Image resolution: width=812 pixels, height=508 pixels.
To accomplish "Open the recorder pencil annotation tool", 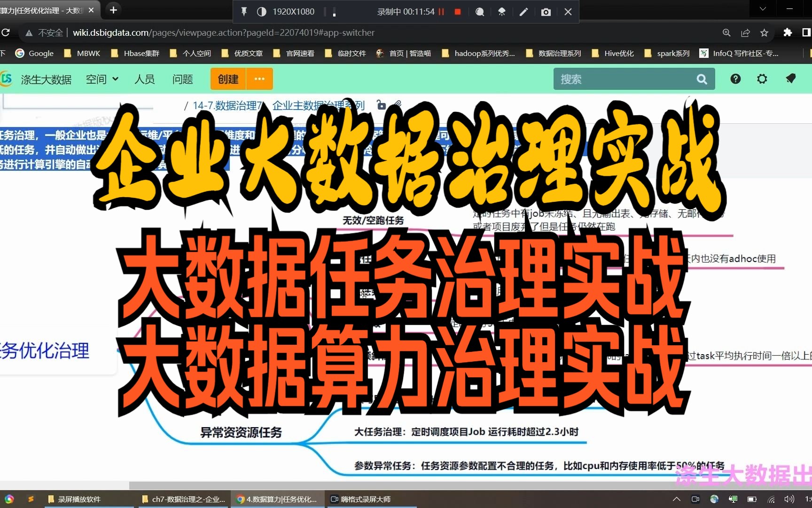I will tap(523, 12).
